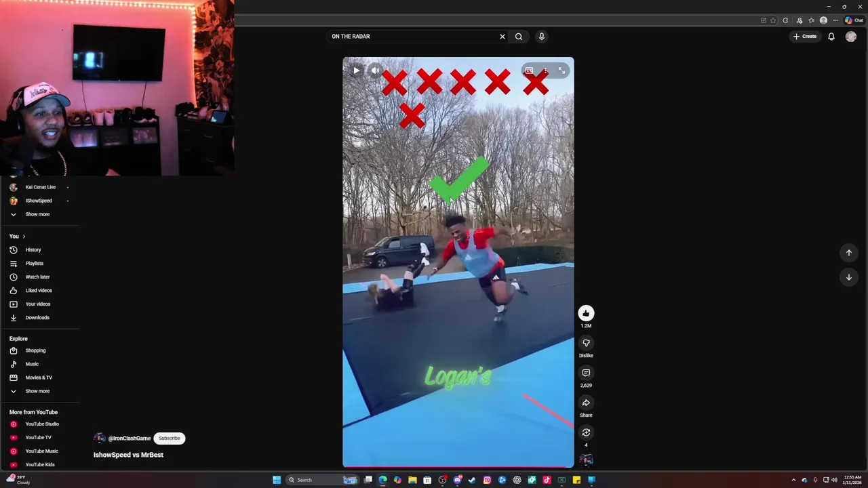Open Kai Cenat Live subscription

tap(40, 187)
